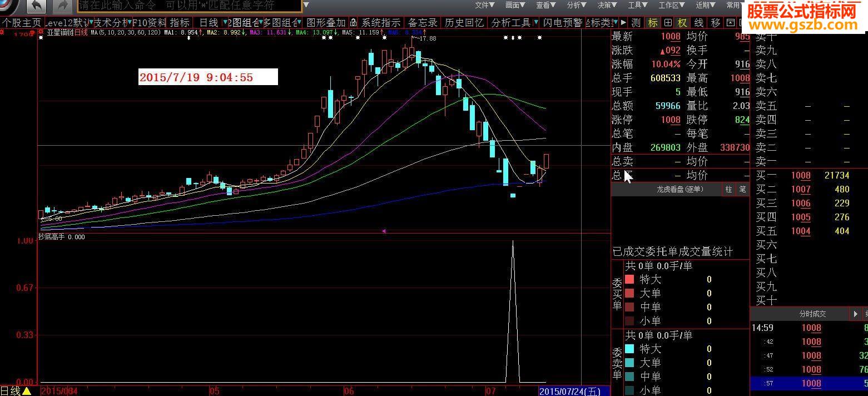Click the 总手 608533 value
Image resolution: width=868 pixels, height=396 pixels.
(665, 78)
